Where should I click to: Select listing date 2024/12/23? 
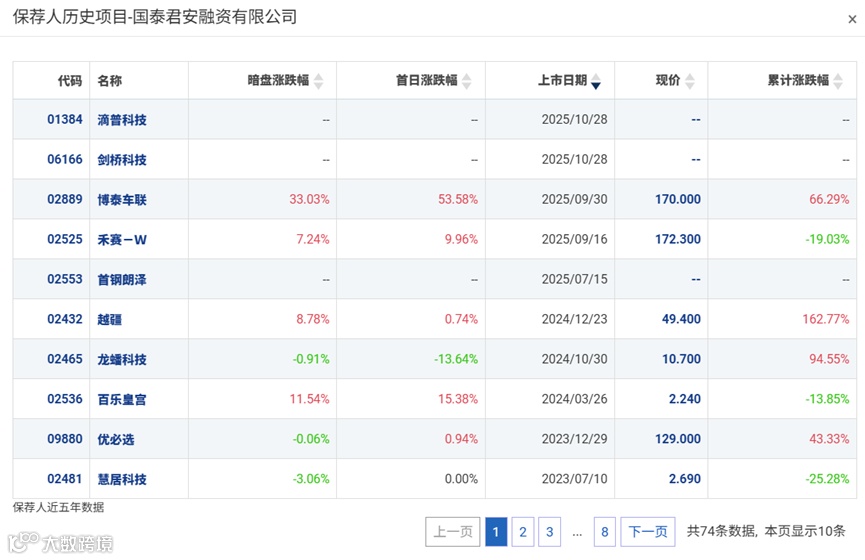(x=574, y=319)
